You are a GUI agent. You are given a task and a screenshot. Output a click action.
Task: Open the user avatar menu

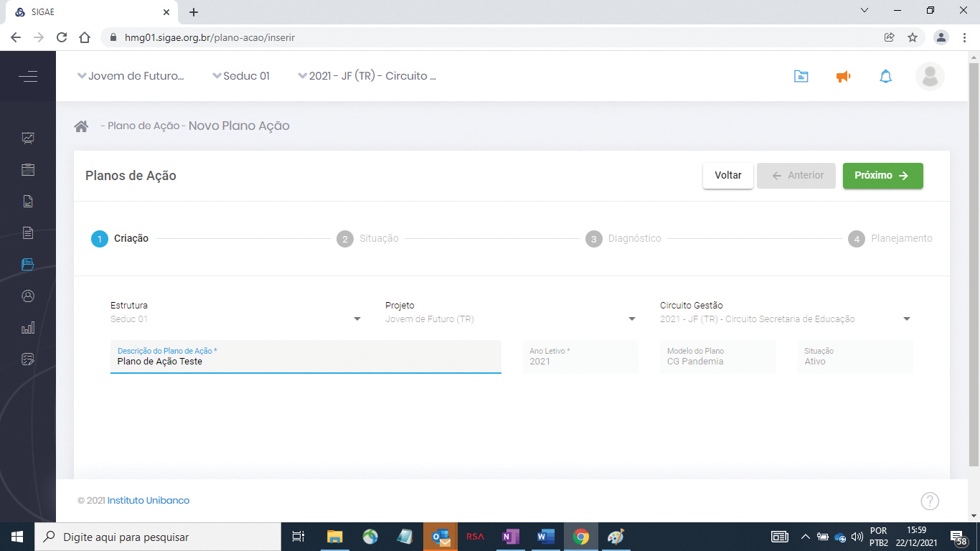[x=930, y=76]
